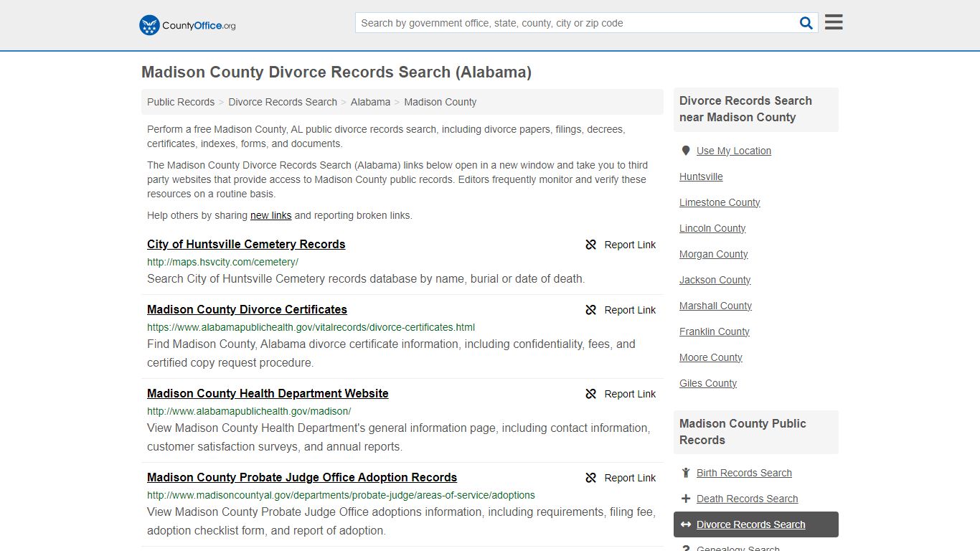Visit madisoncountyal.gov adoptions URL
The image size is (980, 551).
pyautogui.click(x=341, y=495)
